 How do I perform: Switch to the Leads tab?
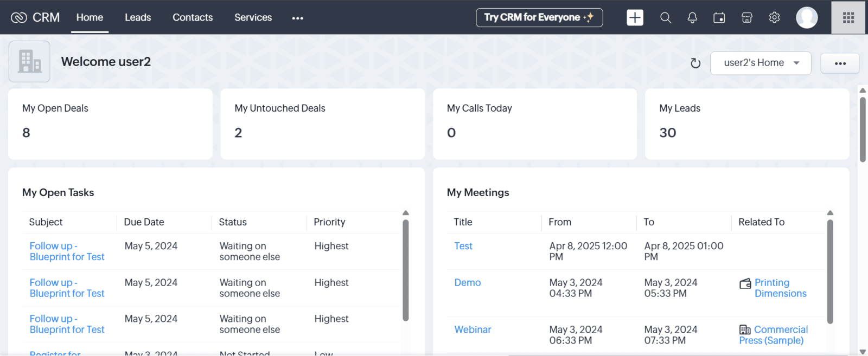tap(138, 17)
